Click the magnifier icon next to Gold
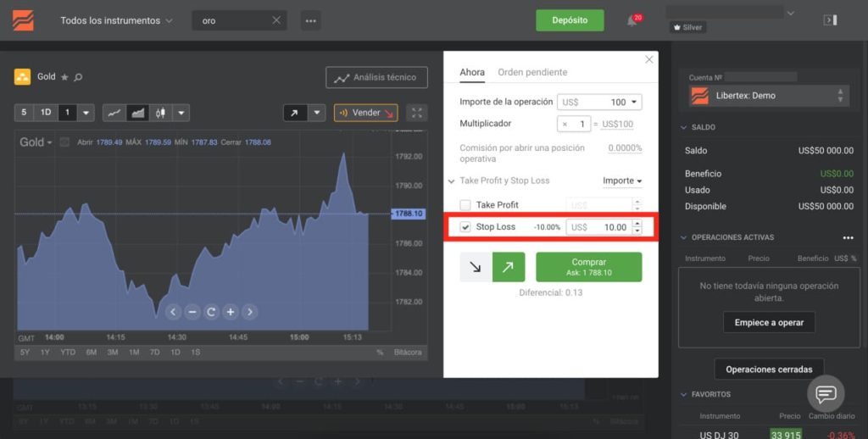868x439 pixels. [x=78, y=77]
